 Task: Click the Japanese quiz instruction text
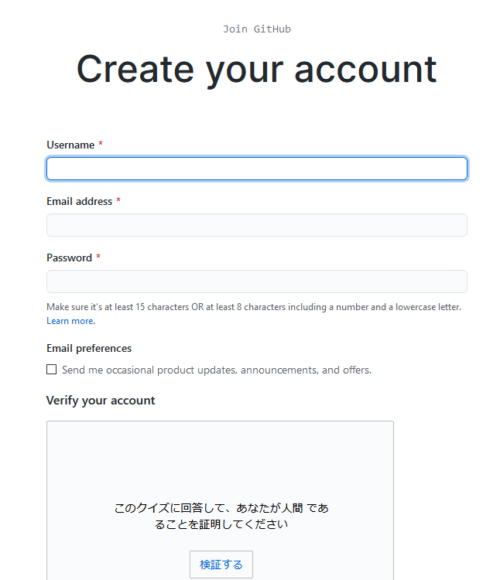pos(221,516)
